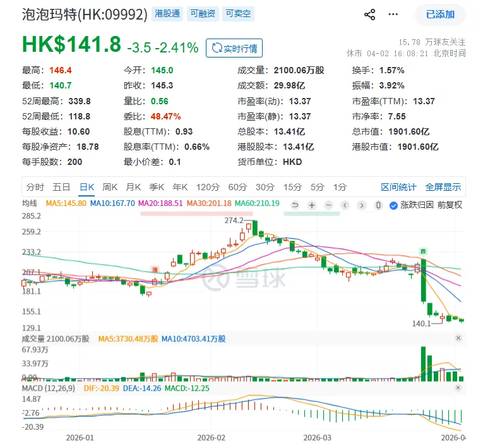Click the 已添加 watchlist button
Screen dimensions: 483x448
point(440,15)
